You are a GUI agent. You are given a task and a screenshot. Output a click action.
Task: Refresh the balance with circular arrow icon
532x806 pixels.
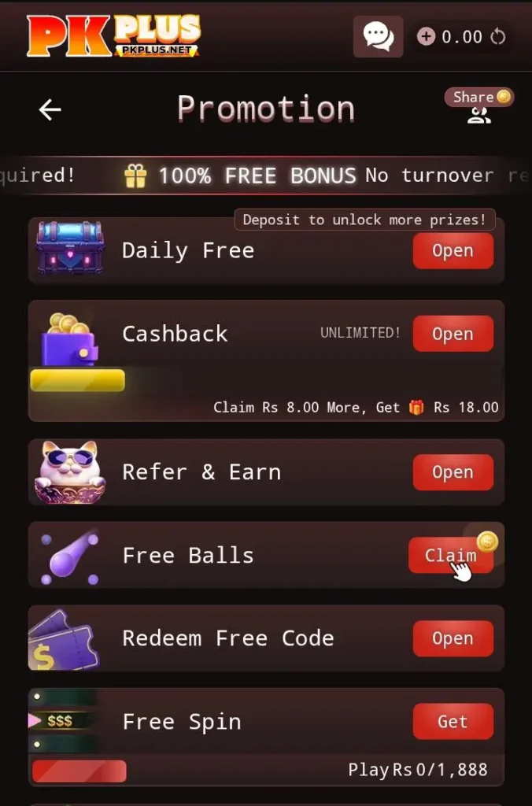(x=498, y=36)
